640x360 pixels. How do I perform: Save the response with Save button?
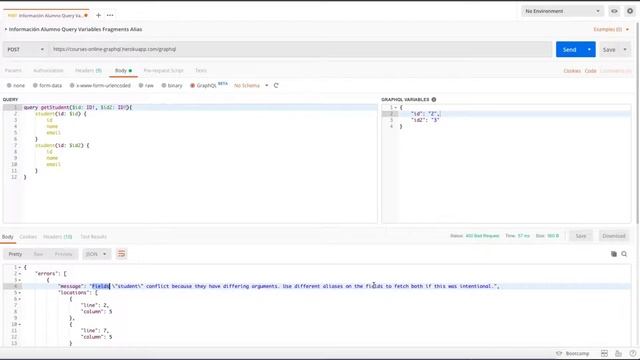[x=581, y=236]
